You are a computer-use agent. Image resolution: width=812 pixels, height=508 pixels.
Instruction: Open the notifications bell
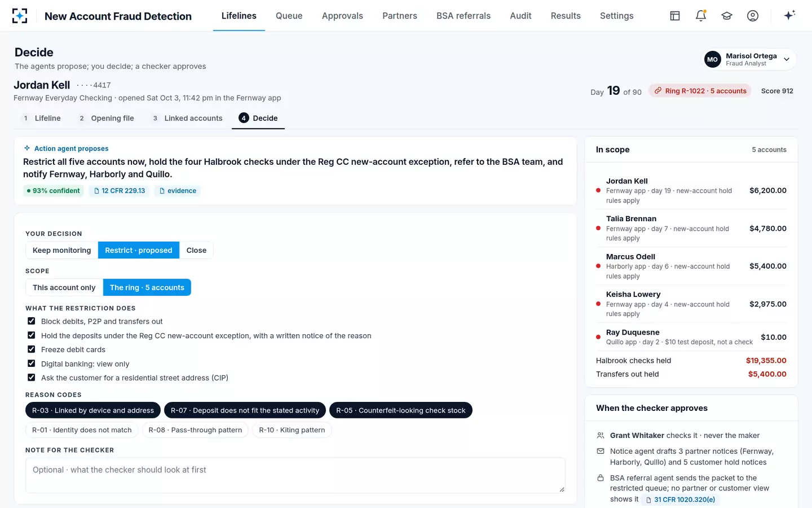point(701,16)
